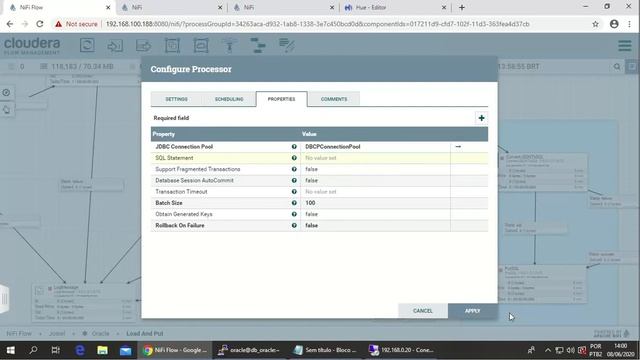Show help for Transaction Timeout property
Screen dimensions: 640x360
pos(294,191)
